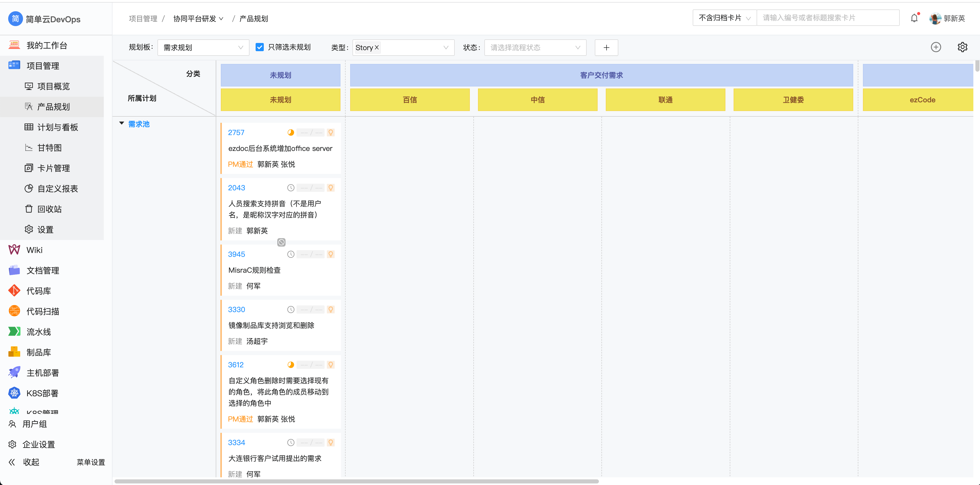Screen dimensions: 980x485
Task: Click PM通过 status on card 2757
Action: pos(241,164)
